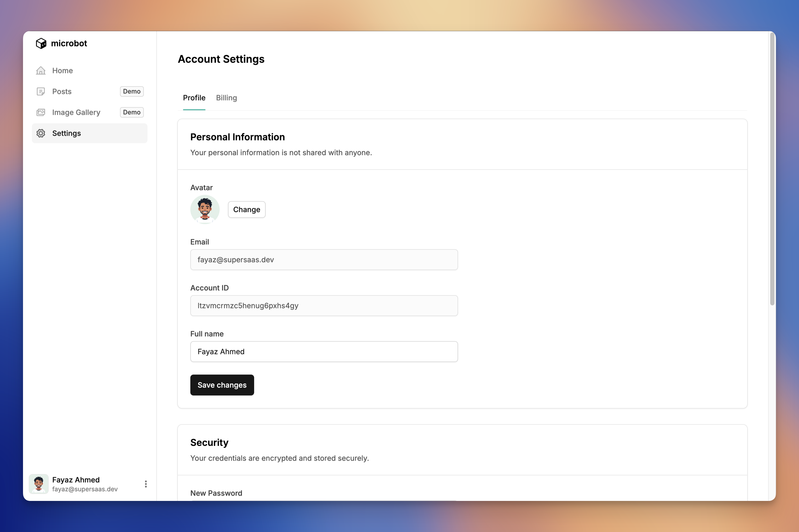Open Image Gallery from the sidebar

click(x=76, y=112)
